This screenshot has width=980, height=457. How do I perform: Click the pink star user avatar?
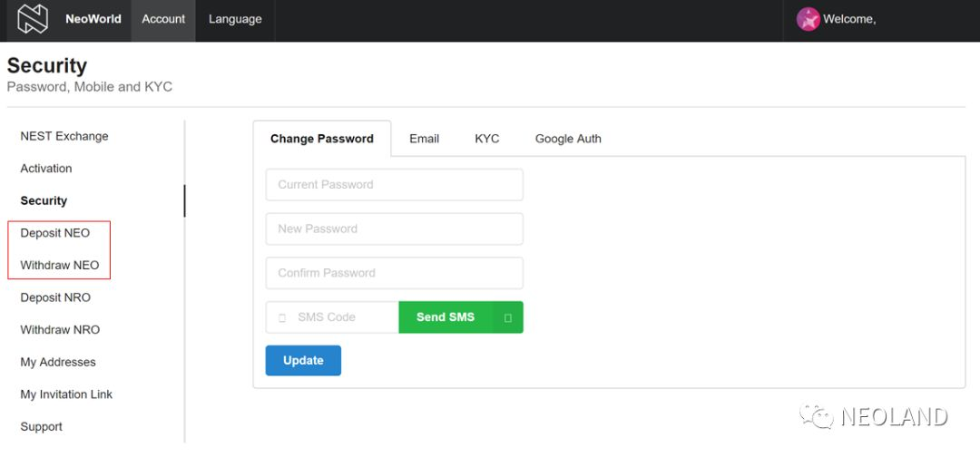(808, 19)
